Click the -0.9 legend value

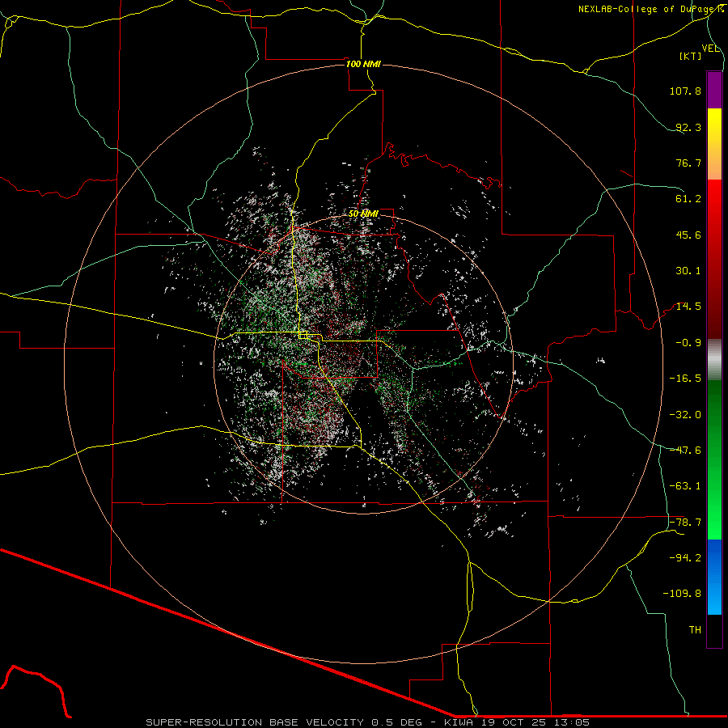coord(688,343)
